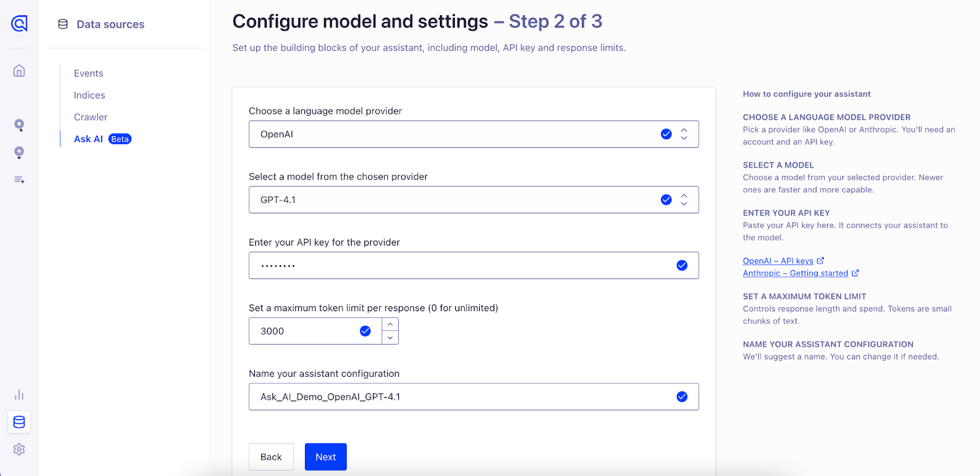Decrease the maximum token limit value
980x476 pixels.
390,338
